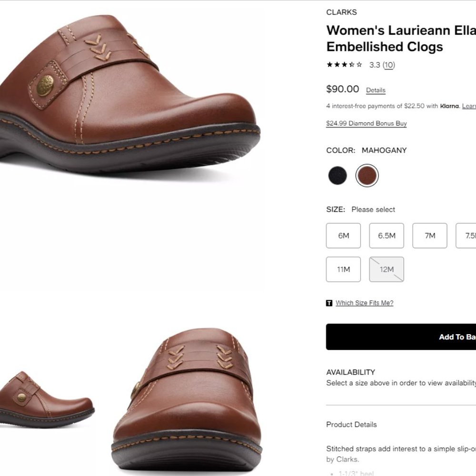Choose size 6.5M
Screen dimensions: 476x476
(387, 236)
